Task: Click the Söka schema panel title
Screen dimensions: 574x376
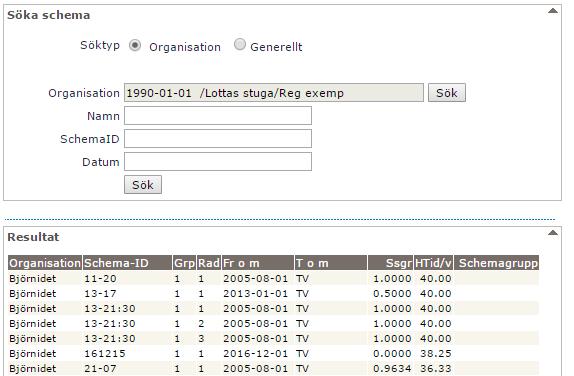Action: (x=49, y=15)
